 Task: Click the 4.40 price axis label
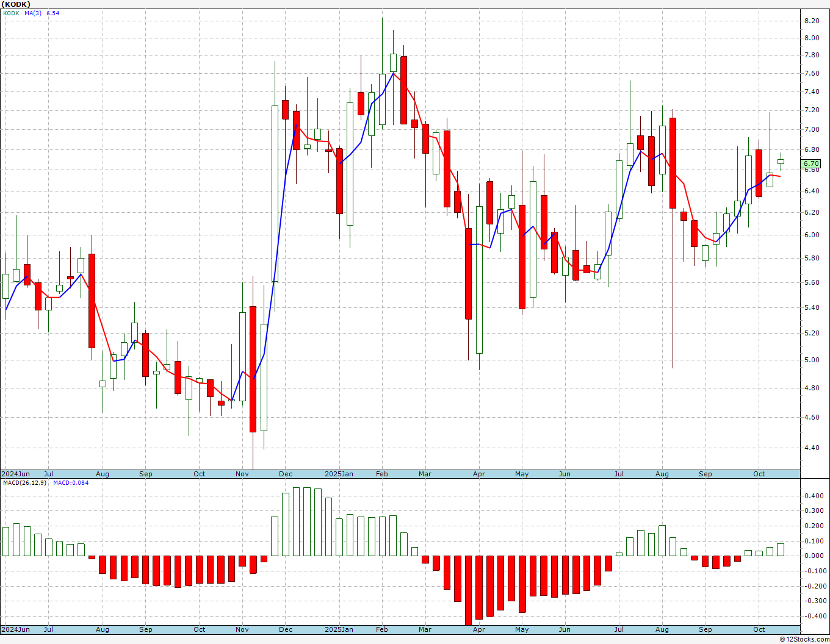(x=812, y=448)
